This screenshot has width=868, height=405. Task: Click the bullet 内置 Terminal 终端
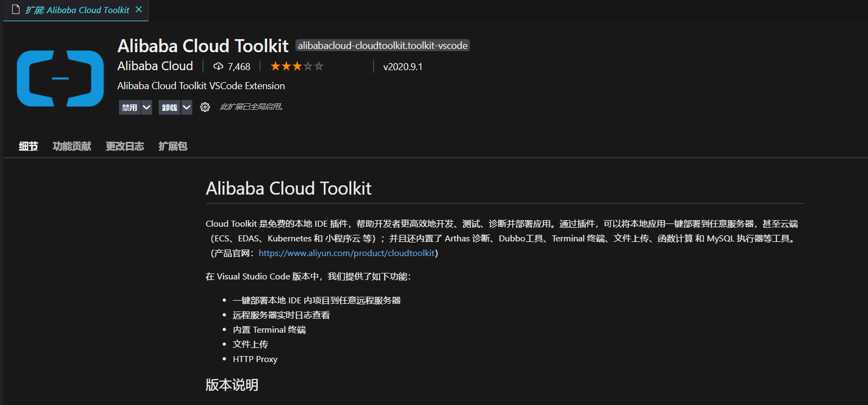point(269,329)
